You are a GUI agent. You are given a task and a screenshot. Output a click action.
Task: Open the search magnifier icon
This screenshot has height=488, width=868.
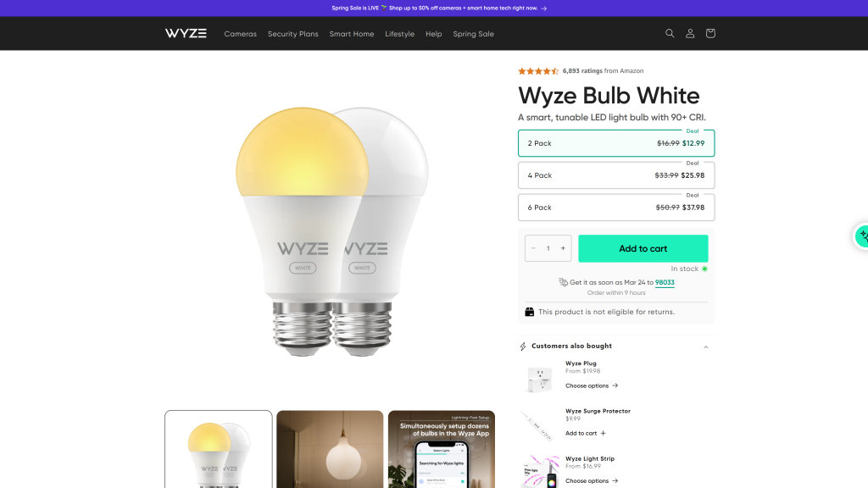coord(670,33)
